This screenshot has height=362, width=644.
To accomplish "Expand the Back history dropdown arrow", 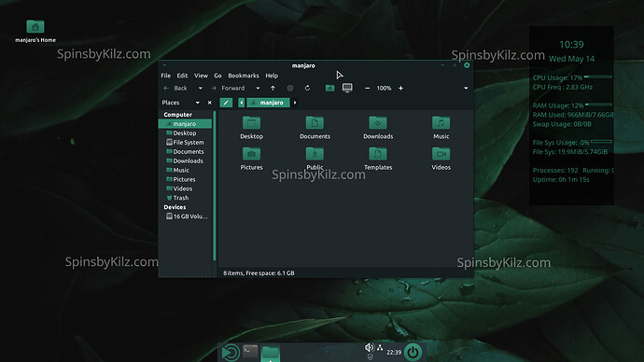I will (x=200, y=89).
